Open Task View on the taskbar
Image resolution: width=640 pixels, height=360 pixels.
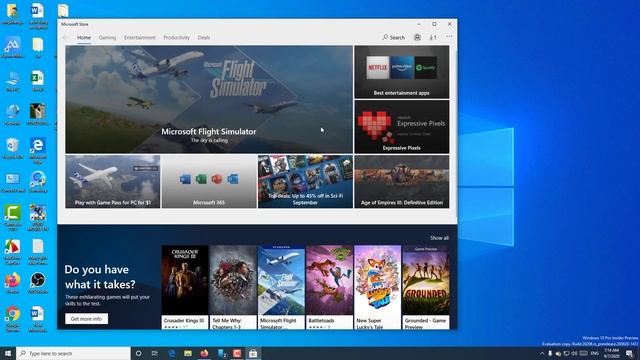[155, 353]
